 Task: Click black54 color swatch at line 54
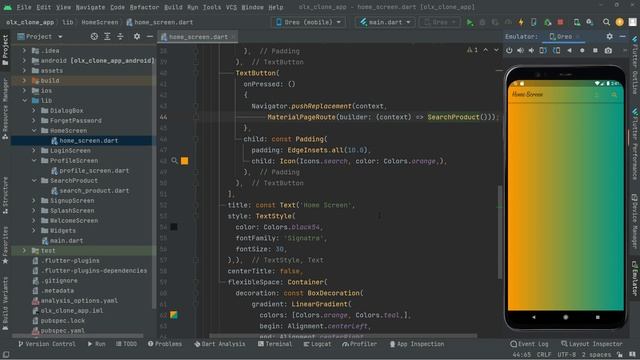pyautogui.click(x=174, y=227)
